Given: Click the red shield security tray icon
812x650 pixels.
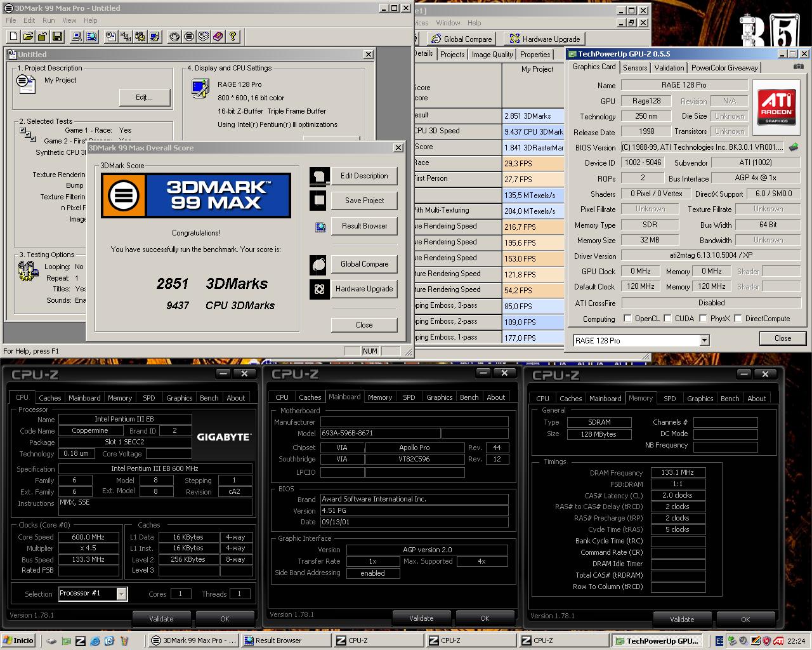Looking at the screenshot, I should click(766, 641).
